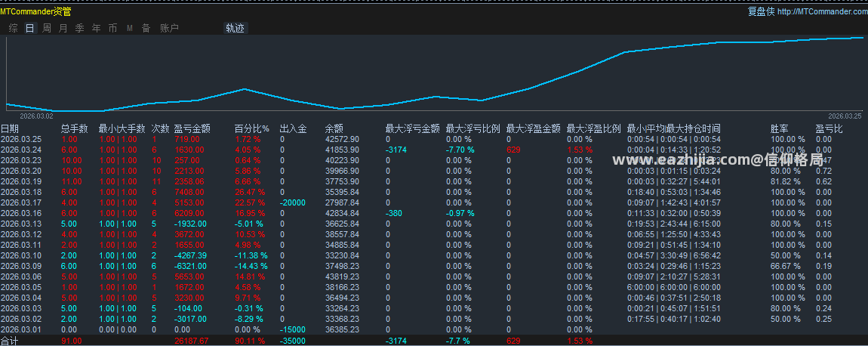Sort by the 日期 column header

tap(9, 128)
